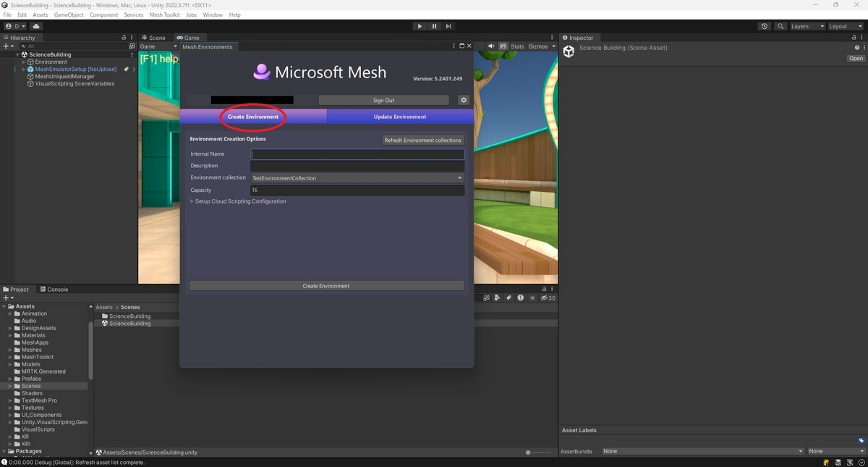This screenshot has width=868, height=467.
Task: Click the global search magnifier icon
Action: click(780, 26)
